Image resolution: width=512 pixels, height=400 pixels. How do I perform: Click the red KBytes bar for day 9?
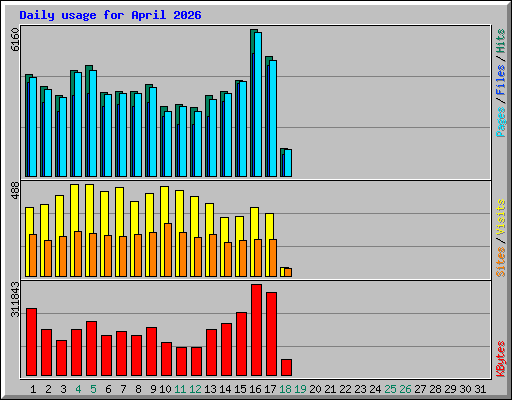point(151,351)
